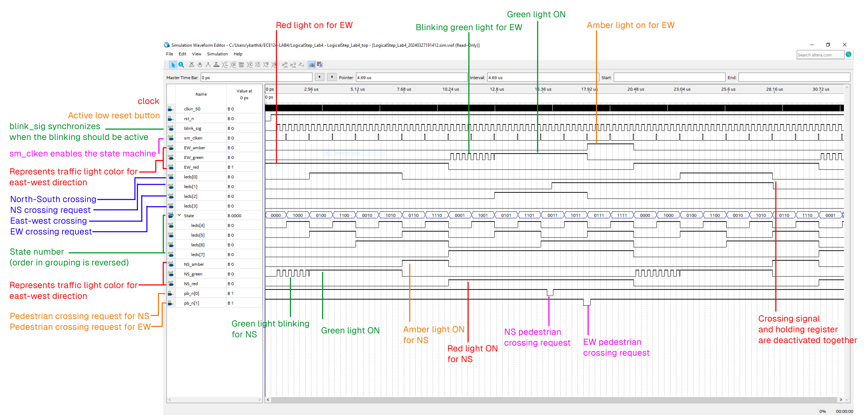Viewport: 868px width, 415px height.
Task: Click the Name column header
Action: 201,94
